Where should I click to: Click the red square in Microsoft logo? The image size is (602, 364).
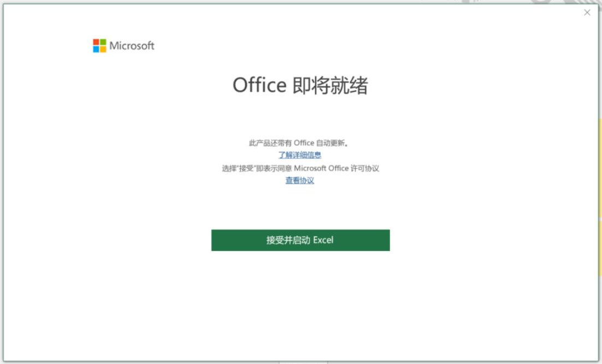tap(96, 43)
